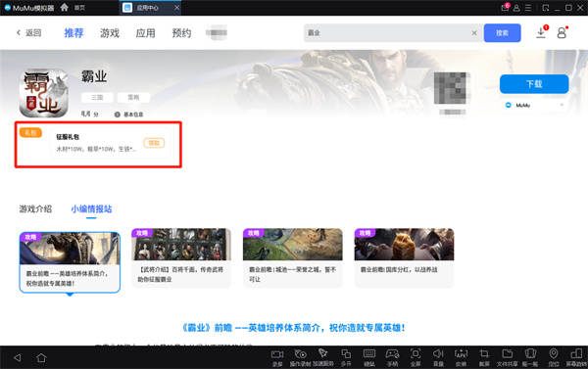
Task: Open the volume (音量) control
Action: coord(438,357)
